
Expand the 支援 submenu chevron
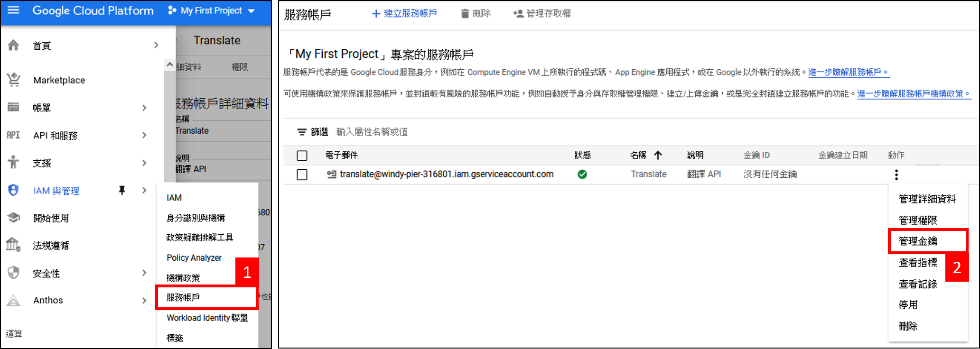coord(144,163)
